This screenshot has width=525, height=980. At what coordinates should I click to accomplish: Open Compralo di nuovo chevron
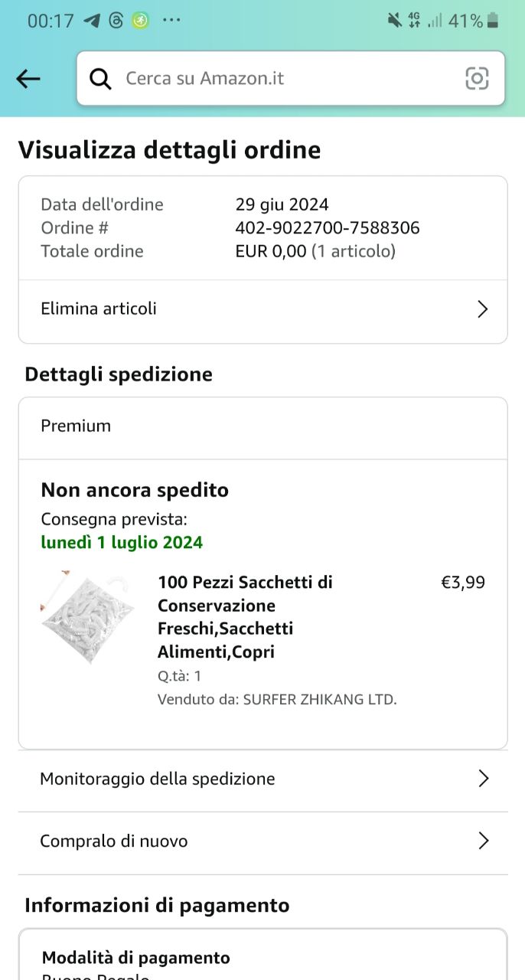[483, 841]
